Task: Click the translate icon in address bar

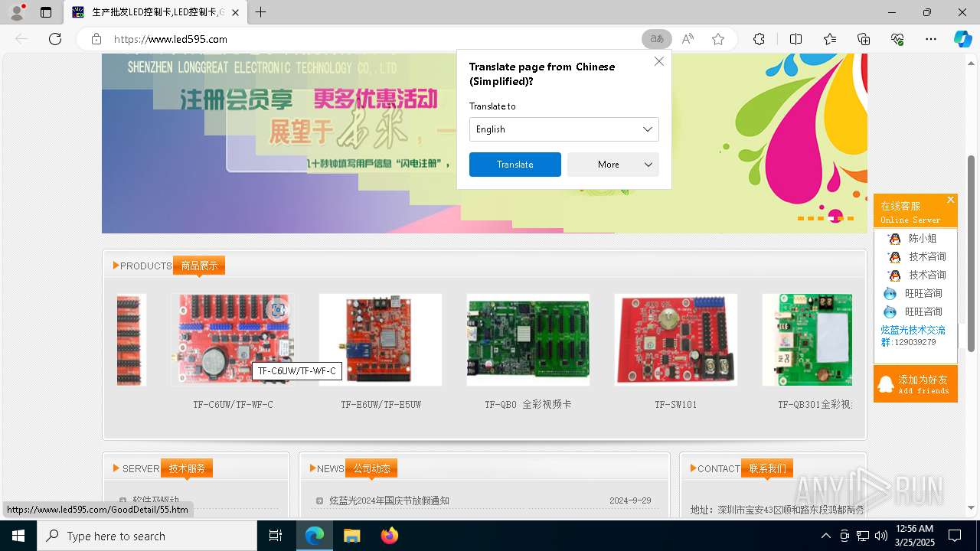Action: 657,39
